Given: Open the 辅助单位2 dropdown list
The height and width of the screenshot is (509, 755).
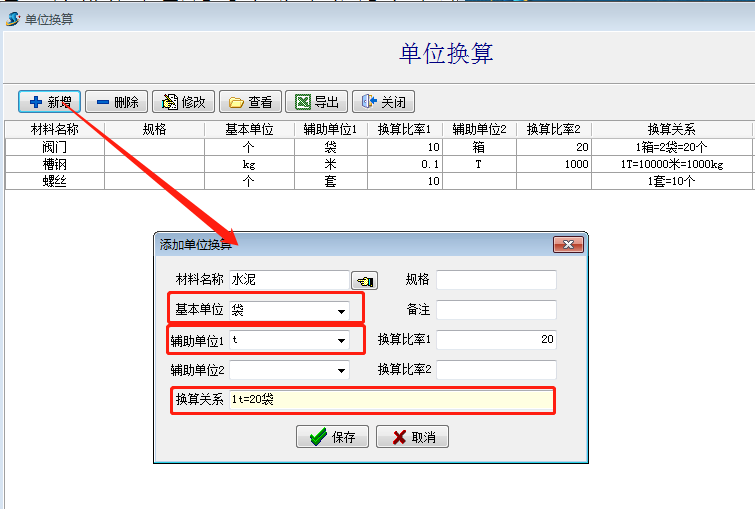Looking at the screenshot, I should (x=341, y=371).
